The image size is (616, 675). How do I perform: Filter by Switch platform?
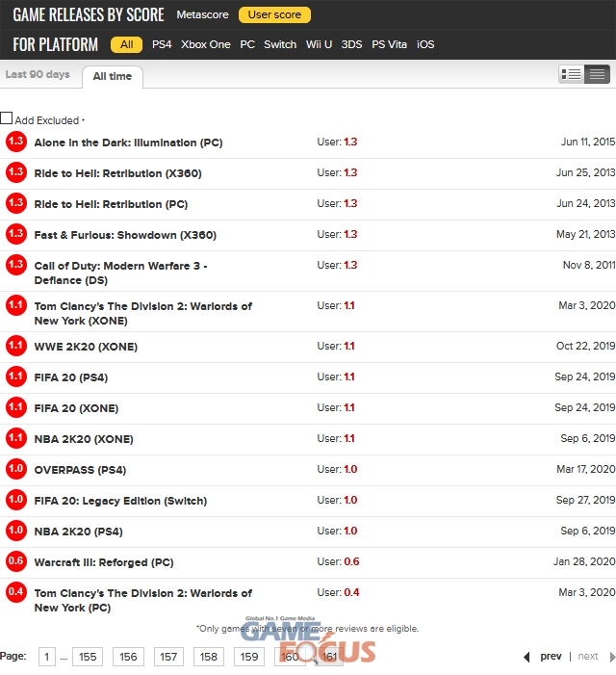click(x=280, y=44)
